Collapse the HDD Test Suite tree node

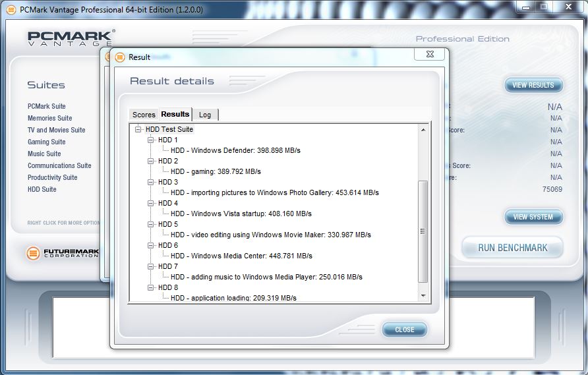138,130
